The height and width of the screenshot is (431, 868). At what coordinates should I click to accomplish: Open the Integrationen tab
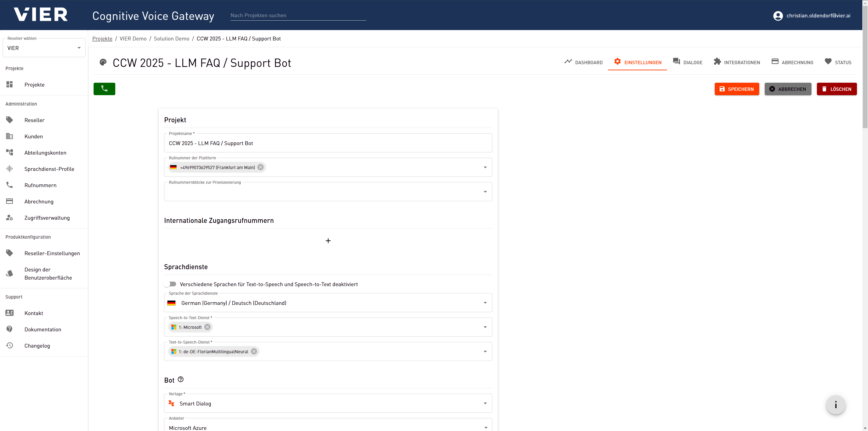coord(737,62)
